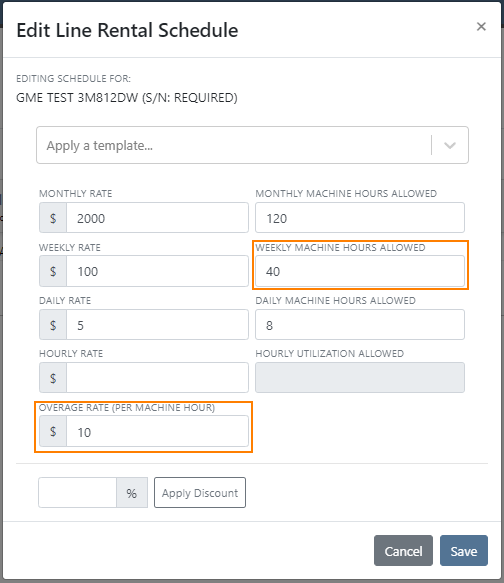Viewport: 504px width, 583px height.
Task: Select the 'GME TEST 3M812DW (S/N: REQUIRED)' text
Action: (x=127, y=98)
